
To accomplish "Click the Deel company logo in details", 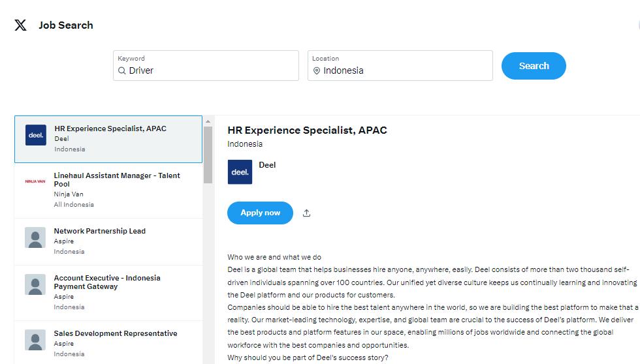I will pos(240,172).
